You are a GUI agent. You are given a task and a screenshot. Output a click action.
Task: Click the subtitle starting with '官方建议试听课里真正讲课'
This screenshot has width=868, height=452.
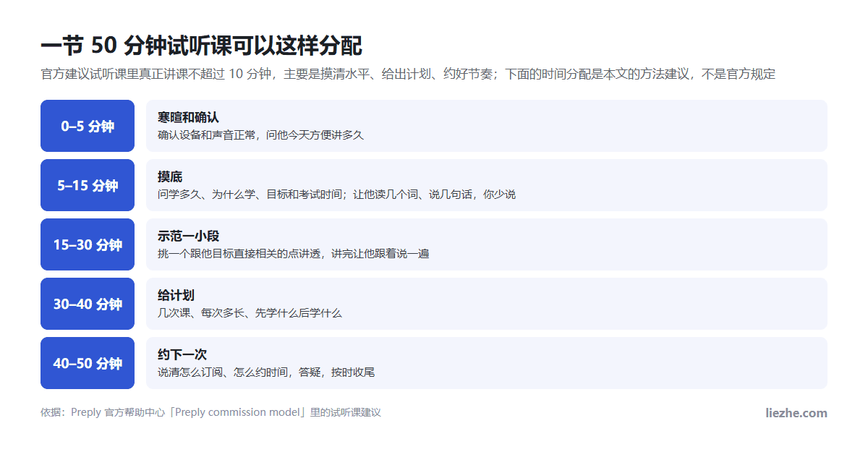(x=408, y=74)
